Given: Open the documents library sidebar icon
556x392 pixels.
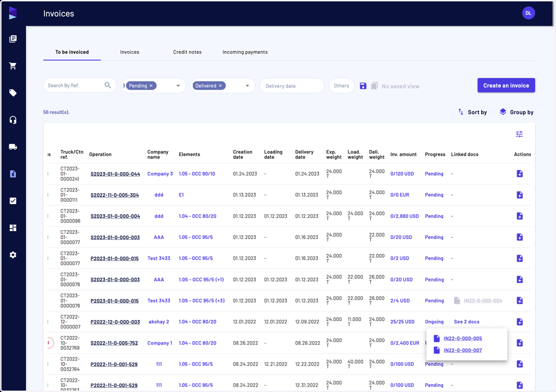Looking at the screenshot, I should [13, 39].
